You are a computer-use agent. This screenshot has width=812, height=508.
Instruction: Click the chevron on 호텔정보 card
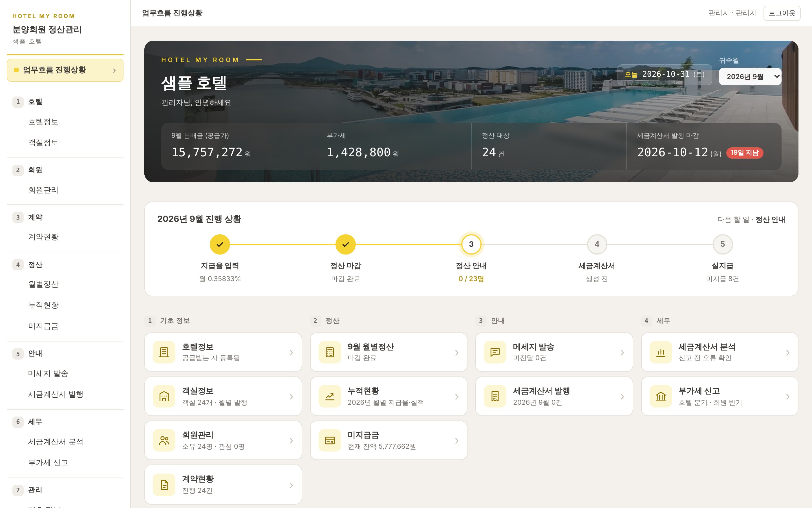click(291, 352)
